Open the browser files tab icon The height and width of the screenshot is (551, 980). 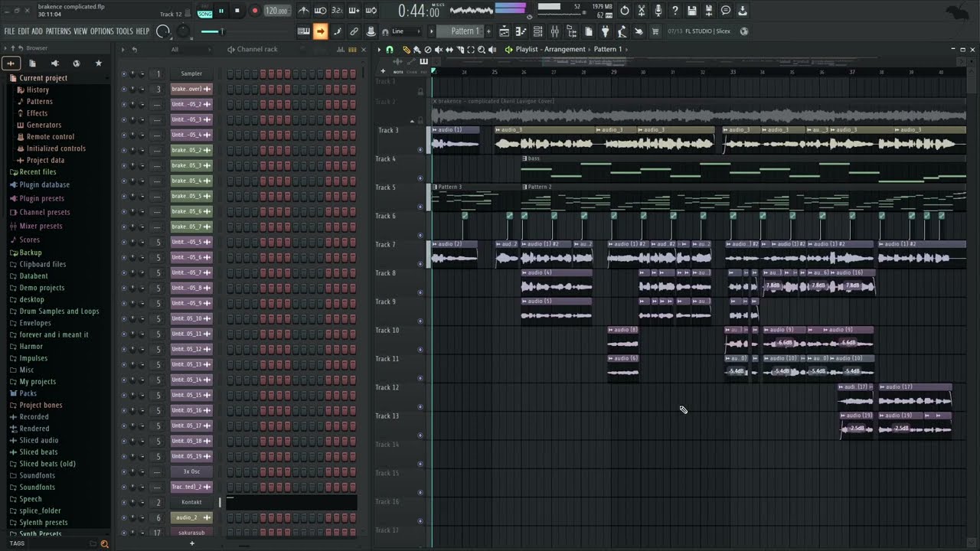[x=32, y=64]
